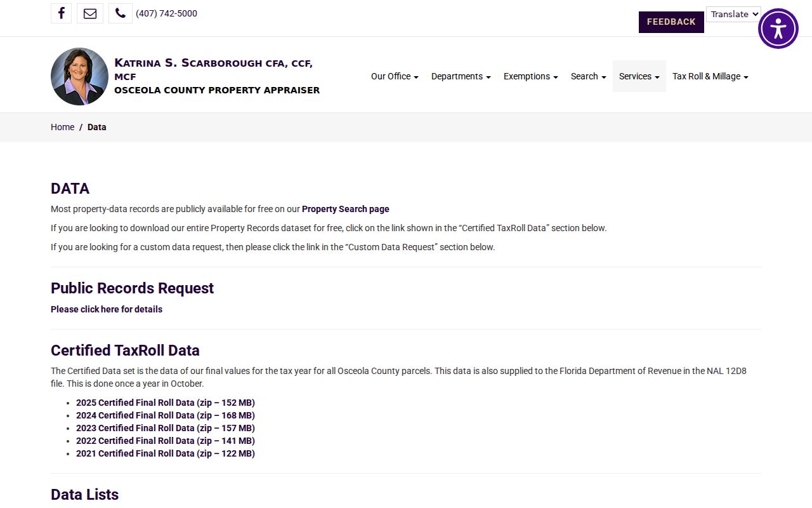The width and height of the screenshot is (812, 508).
Task: Open the Facebook page icon
Action: [61, 13]
